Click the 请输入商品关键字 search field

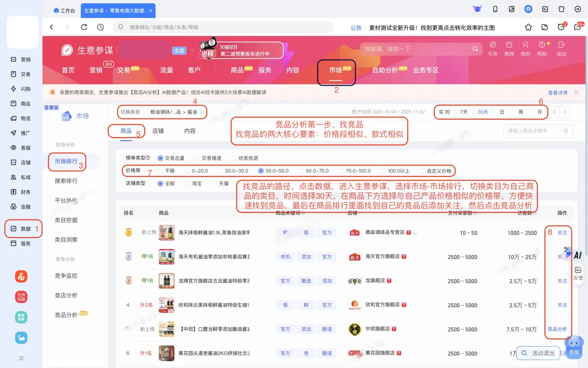pyautogui.click(x=538, y=131)
